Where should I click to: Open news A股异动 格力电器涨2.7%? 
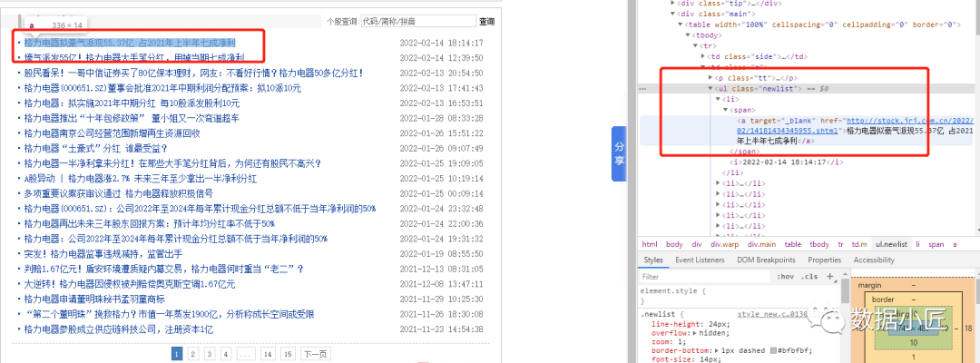(x=141, y=179)
